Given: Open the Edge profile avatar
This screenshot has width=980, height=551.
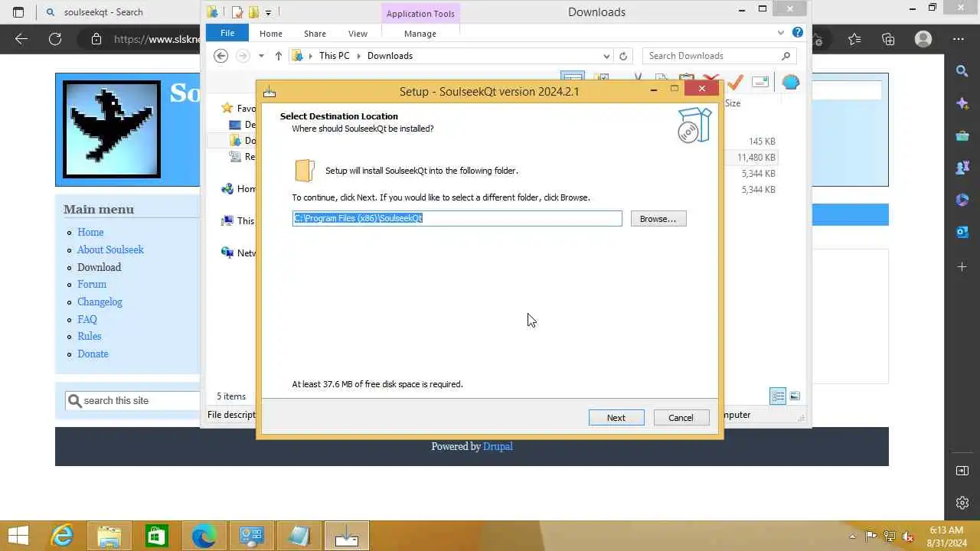Looking at the screenshot, I should coord(923,39).
